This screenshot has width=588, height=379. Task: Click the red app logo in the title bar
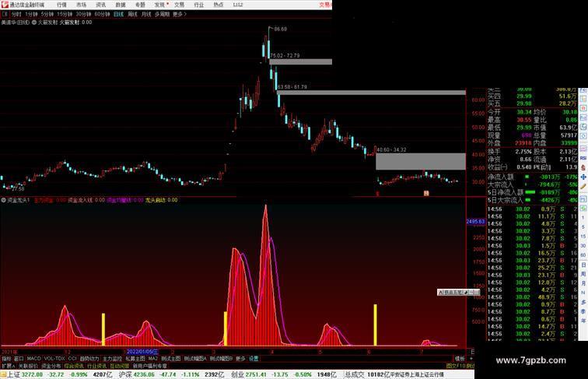pos(5,5)
